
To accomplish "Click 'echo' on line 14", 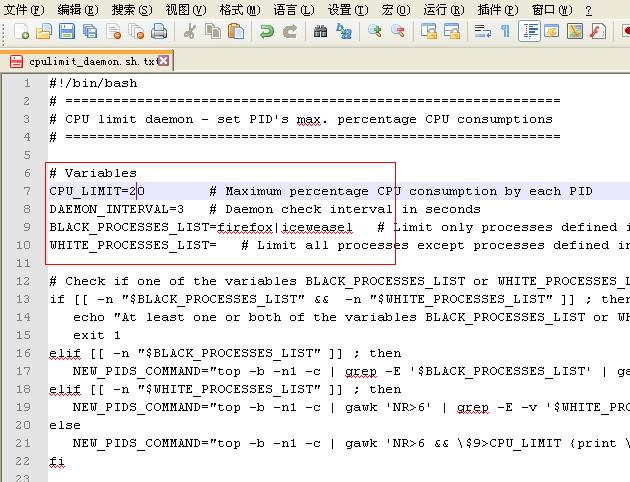I will tap(89, 317).
